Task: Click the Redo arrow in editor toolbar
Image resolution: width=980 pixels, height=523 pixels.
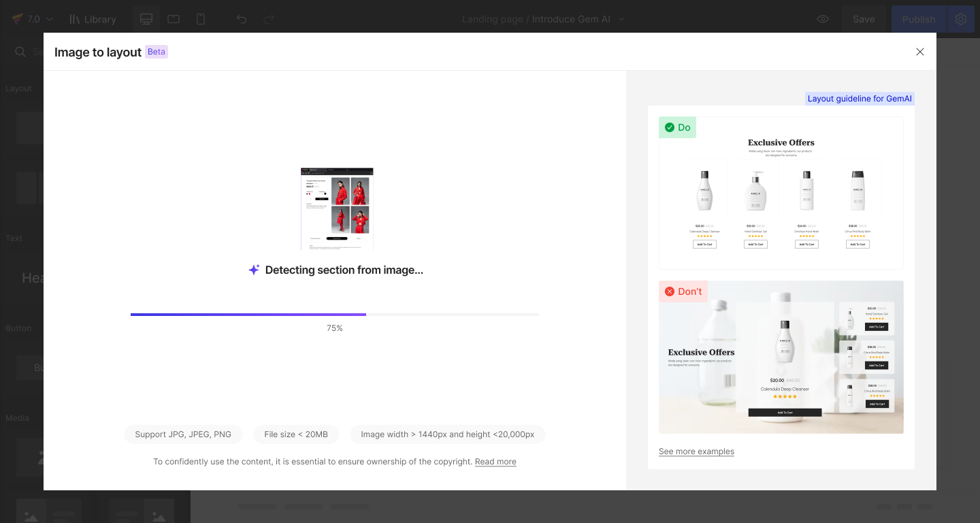Action: 269,19
